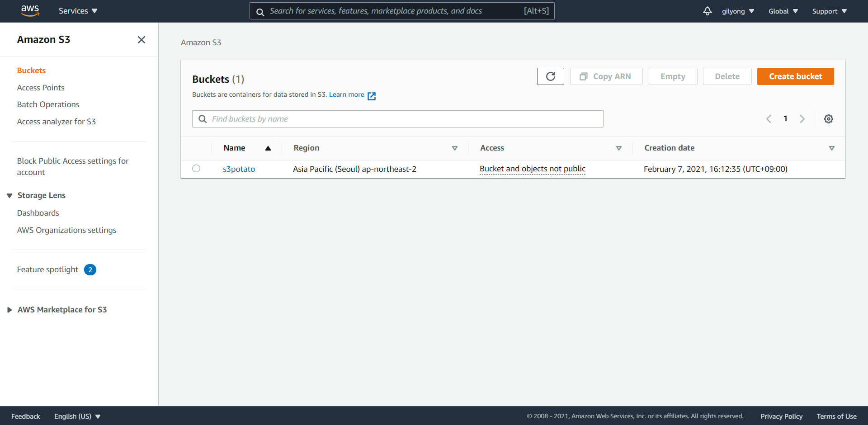Image resolution: width=868 pixels, height=425 pixels.
Task: Open Buckets in the sidebar
Action: pyautogui.click(x=31, y=71)
